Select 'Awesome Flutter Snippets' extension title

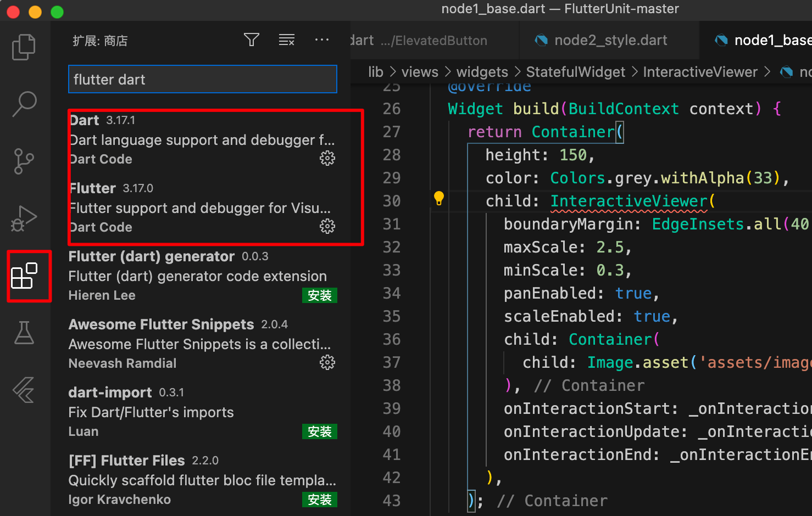pos(161,324)
